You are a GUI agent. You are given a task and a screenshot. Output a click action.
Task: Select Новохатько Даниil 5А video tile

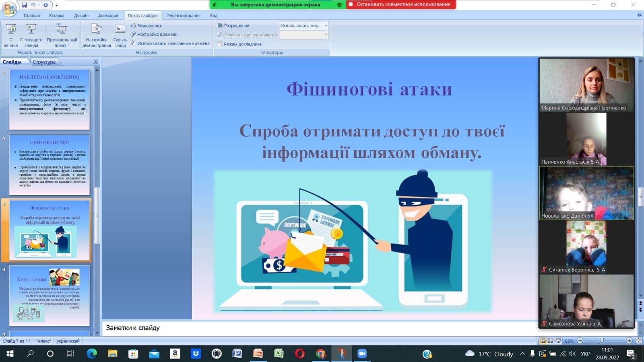pyautogui.click(x=586, y=193)
